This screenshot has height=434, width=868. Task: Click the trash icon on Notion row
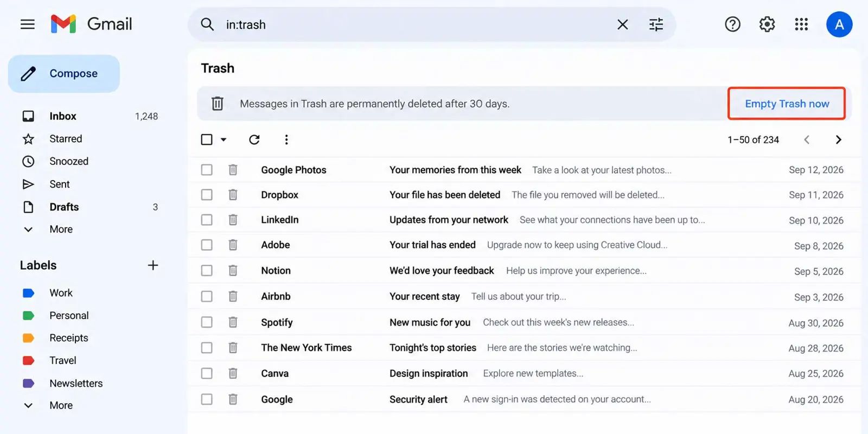[233, 270]
